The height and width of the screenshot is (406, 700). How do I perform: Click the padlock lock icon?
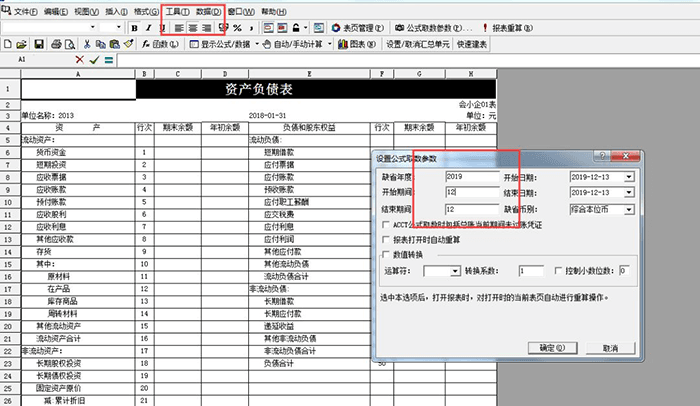(296, 28)
